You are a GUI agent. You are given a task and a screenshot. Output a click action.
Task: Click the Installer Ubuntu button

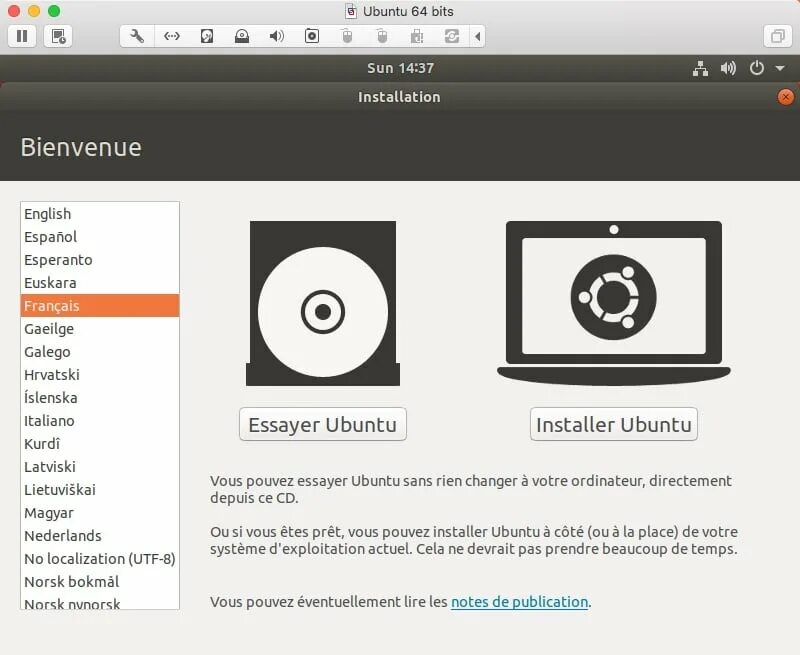tap(614, 424)
